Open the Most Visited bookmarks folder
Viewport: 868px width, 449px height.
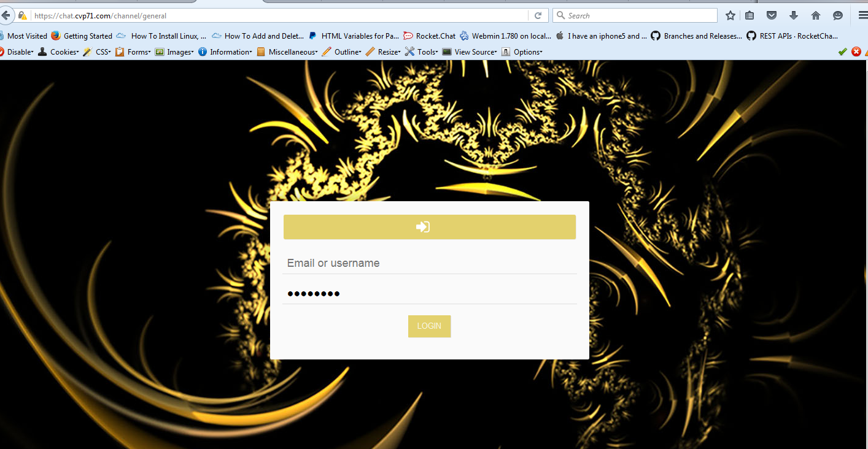pyautogui.click(x=23, y=36)
